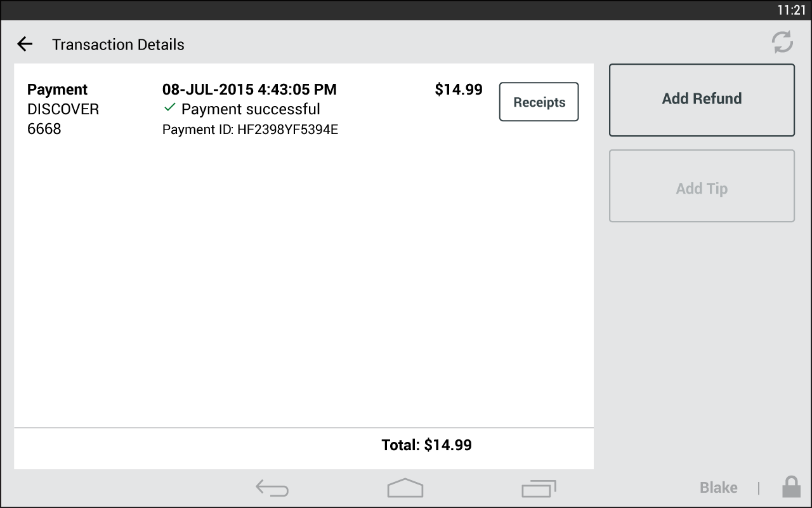
Task: Tap the $14.99 payment amount
Action: click(x=458, y=90)
